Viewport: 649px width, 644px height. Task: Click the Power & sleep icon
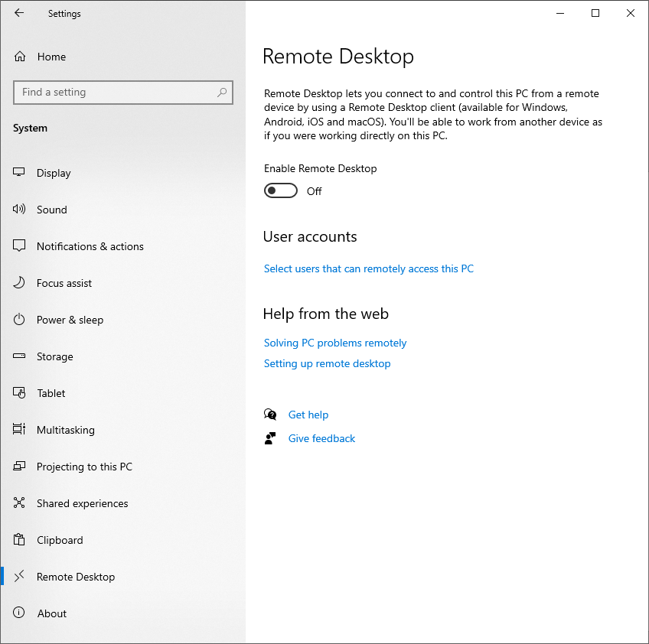pos(20,320)
